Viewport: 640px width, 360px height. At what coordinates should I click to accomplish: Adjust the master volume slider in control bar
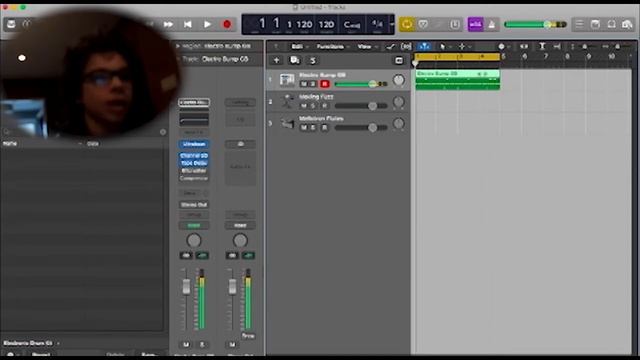pos(535,24)
